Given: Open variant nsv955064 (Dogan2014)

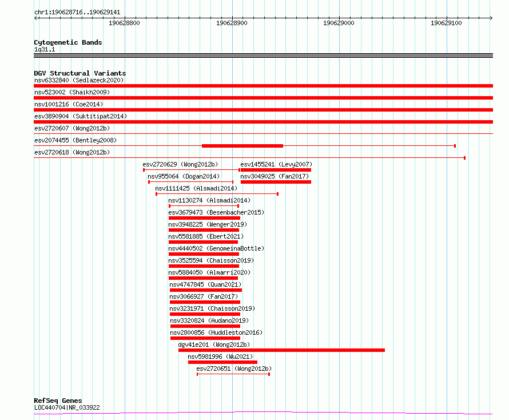Looking at the screenshot, I should 184,176.
